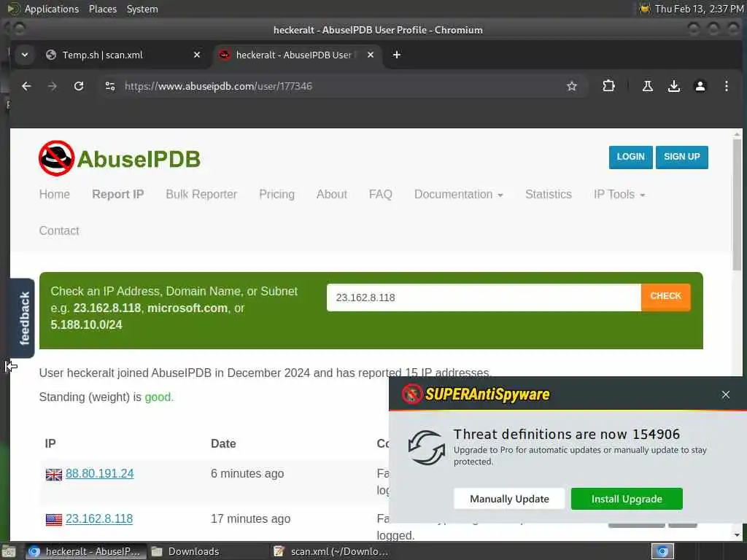Switch to scan.xml editor in taskbar
This screenshot has height=560, width=747.
(332, 551)
